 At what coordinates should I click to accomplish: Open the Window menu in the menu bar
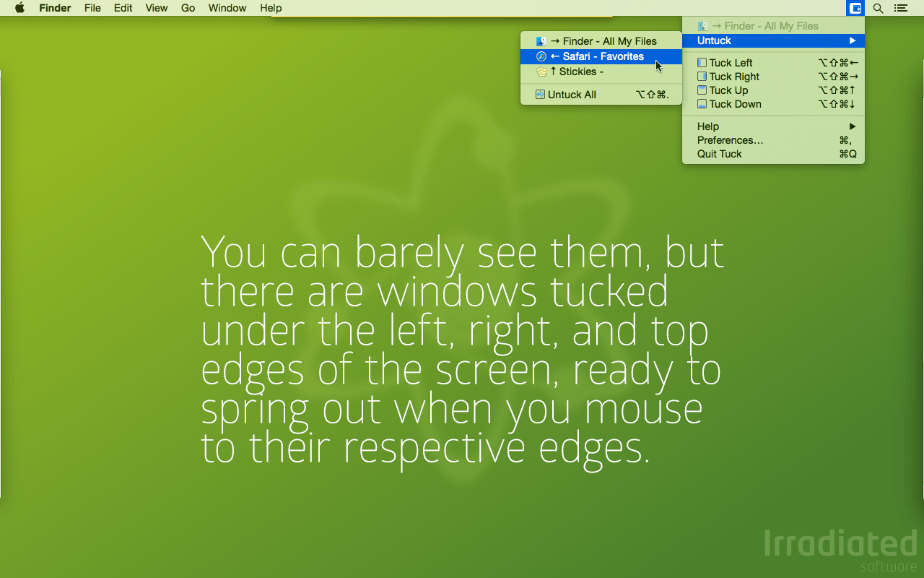tap(227, 8)
